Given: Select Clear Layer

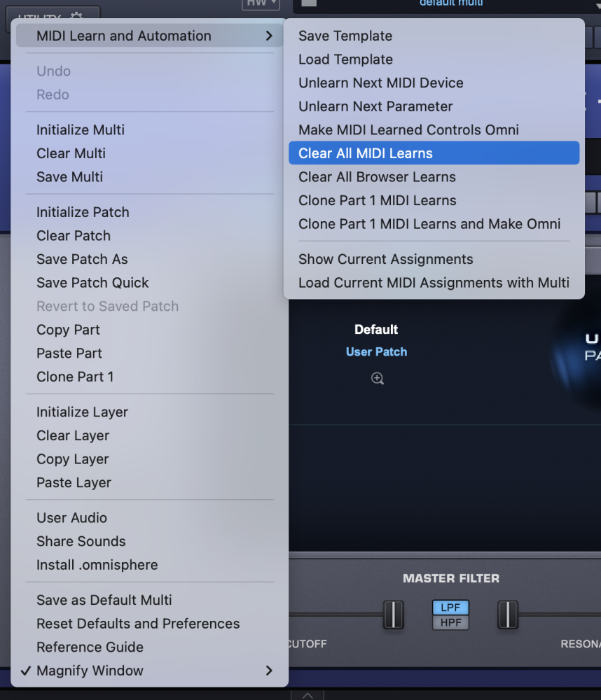Looking at the screenshot, I should pos(150,435).
